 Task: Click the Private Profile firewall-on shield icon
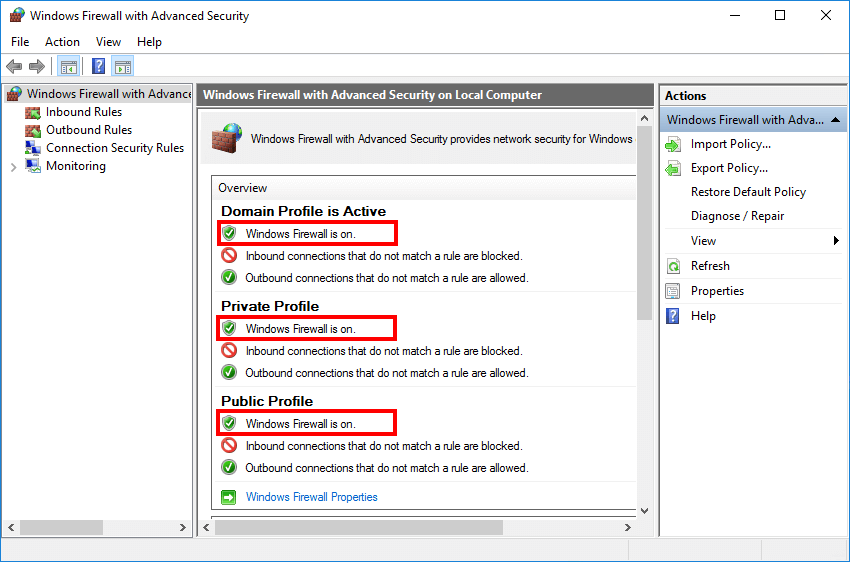click(229, 328)
